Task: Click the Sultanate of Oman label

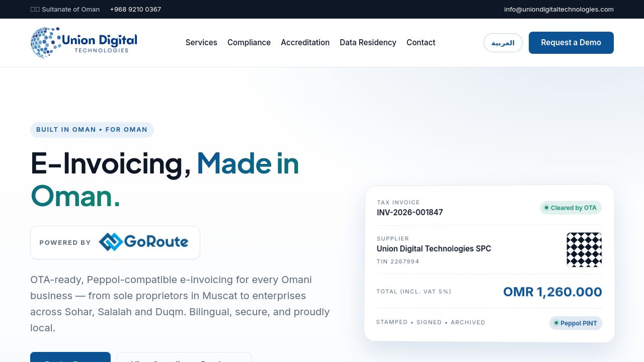Action: [65, 9]
